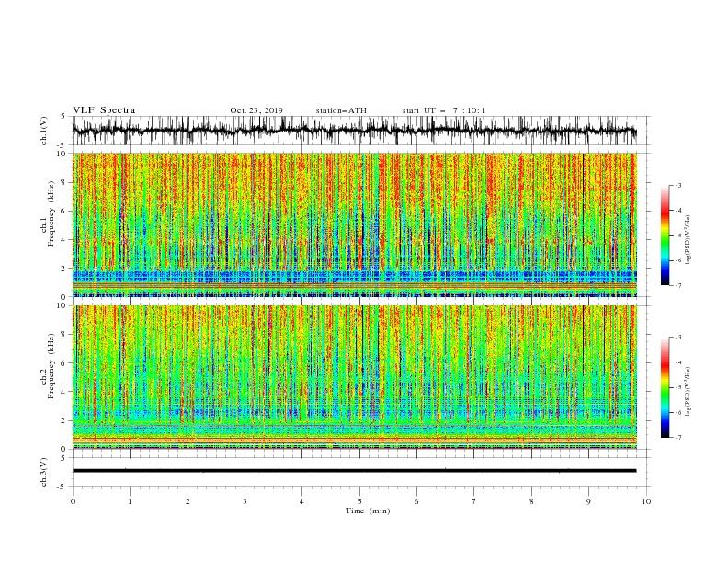Click the time axis tick label "8"
Image resolution: width=728 pixels, height=563 pixels.
pos(531,501)
